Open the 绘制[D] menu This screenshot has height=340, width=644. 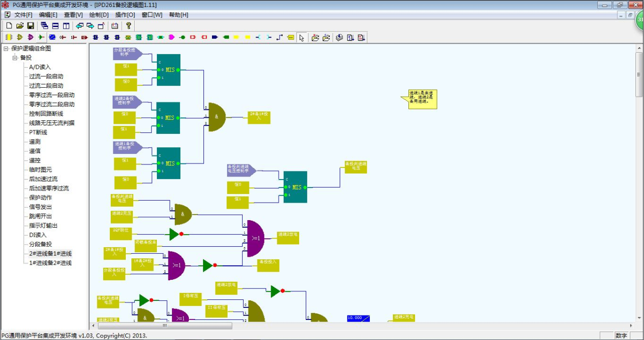pyautogui.click(x=99, y=15)
